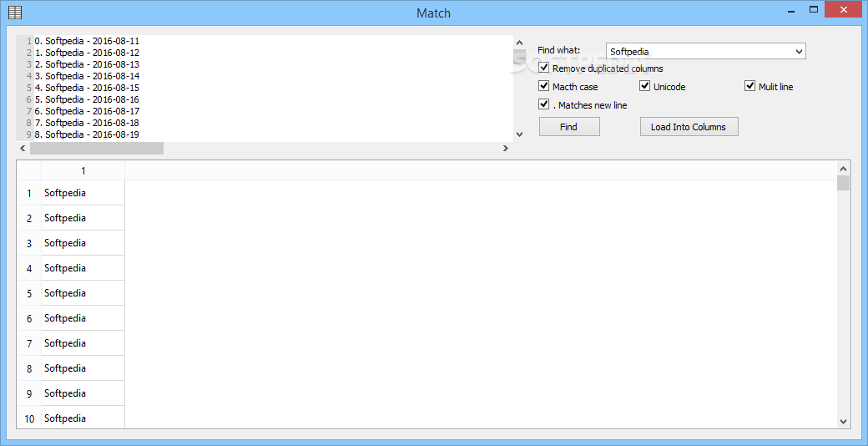
Task: Click Softpedia cell in grid row 4
Action: pyautogui.click(x=83, y=268)
